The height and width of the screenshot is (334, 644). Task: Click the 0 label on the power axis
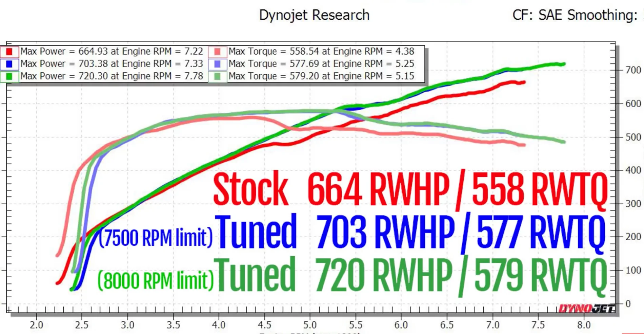[x=628, y=304]
